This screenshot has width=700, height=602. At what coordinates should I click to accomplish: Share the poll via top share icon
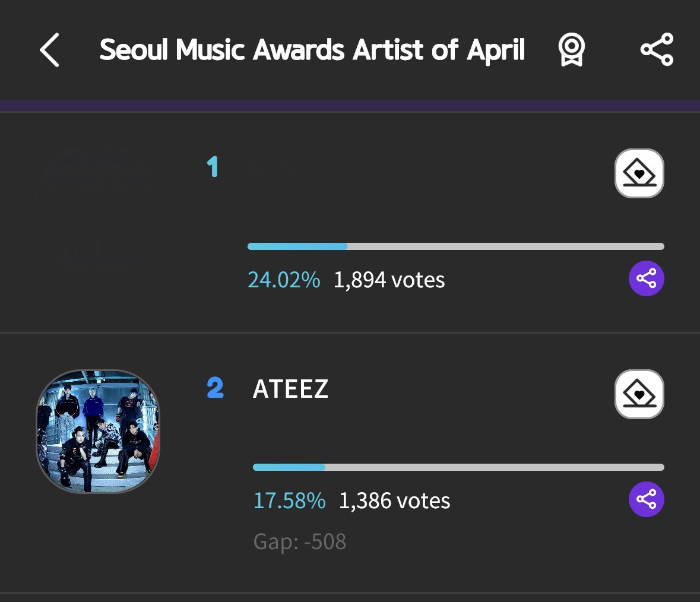[657, 49]
